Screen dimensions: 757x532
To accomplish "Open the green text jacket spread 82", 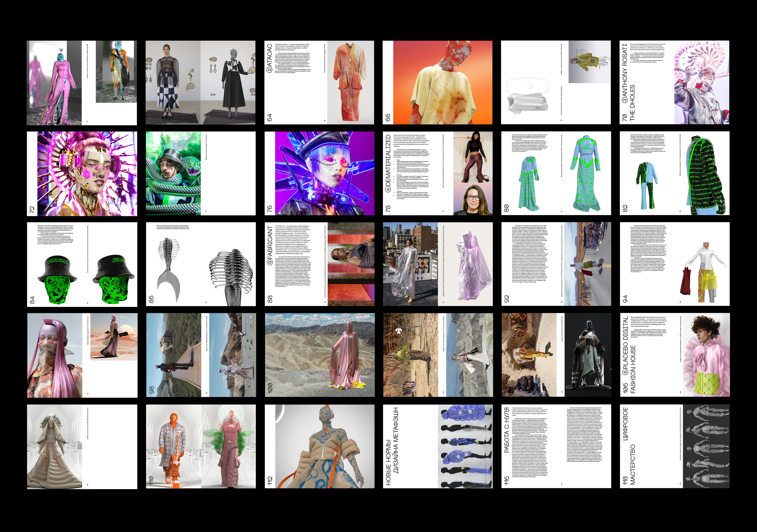I will (674, 174).
